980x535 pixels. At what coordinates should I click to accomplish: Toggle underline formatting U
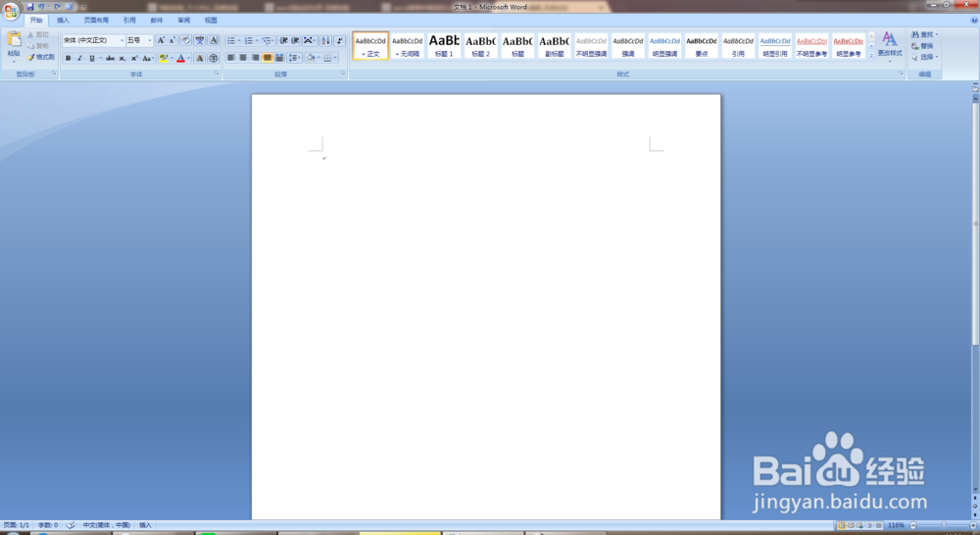[x=92, y=58]
